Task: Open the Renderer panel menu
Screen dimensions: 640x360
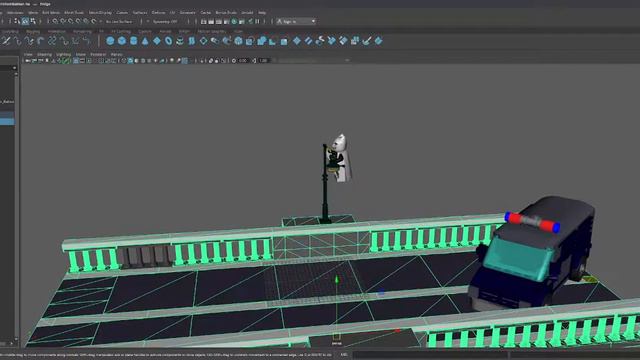Action: pyautogui.click(x=98, y=54)
